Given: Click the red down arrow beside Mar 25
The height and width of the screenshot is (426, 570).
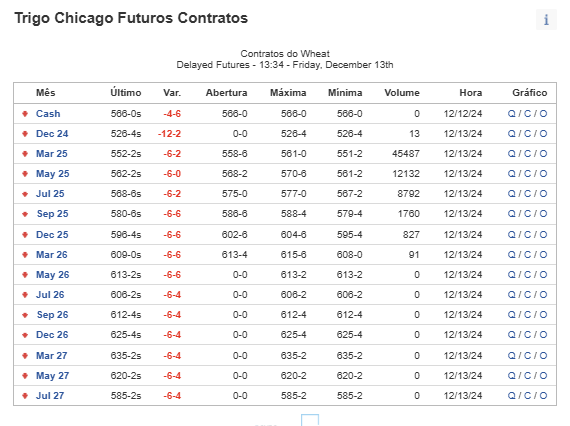Looking at the screenshot, I should [25, 154].
